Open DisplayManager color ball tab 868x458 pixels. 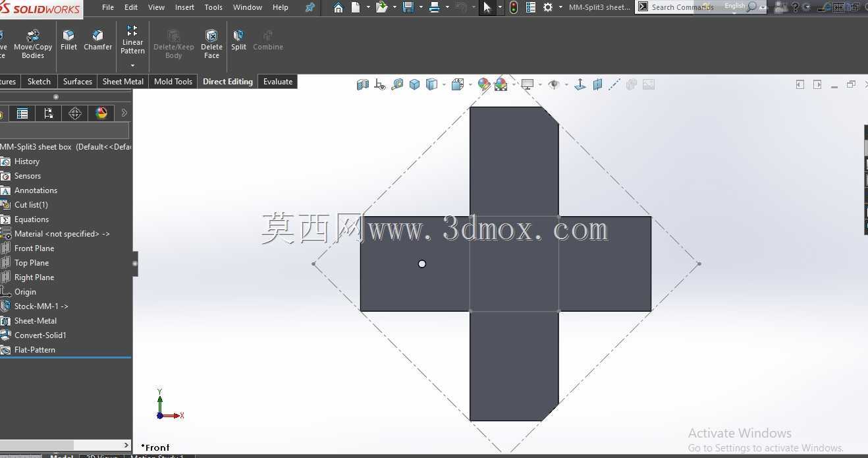pos(101,113)
